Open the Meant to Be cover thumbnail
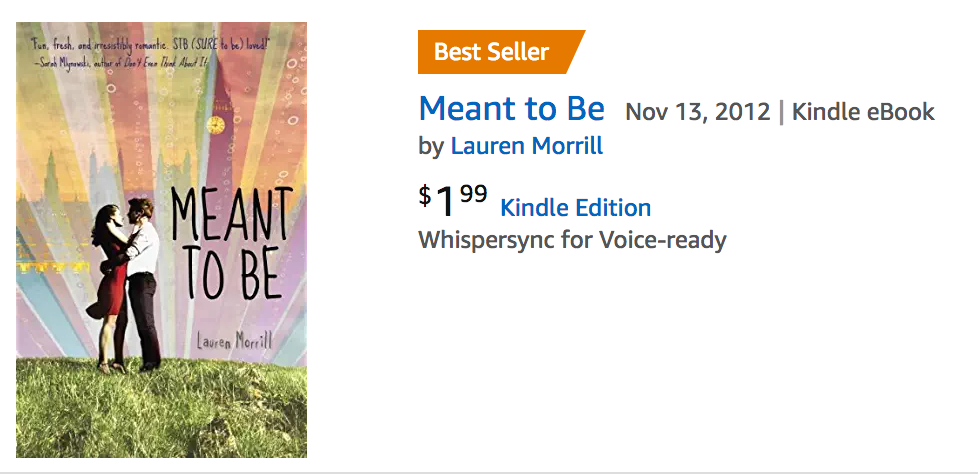Screen dimensions: 978x476 click(x=161, y=240)
